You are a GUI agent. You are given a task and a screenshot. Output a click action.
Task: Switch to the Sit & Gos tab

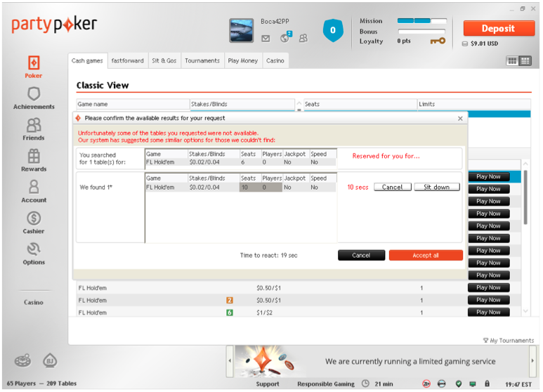[x=164, y=60]
